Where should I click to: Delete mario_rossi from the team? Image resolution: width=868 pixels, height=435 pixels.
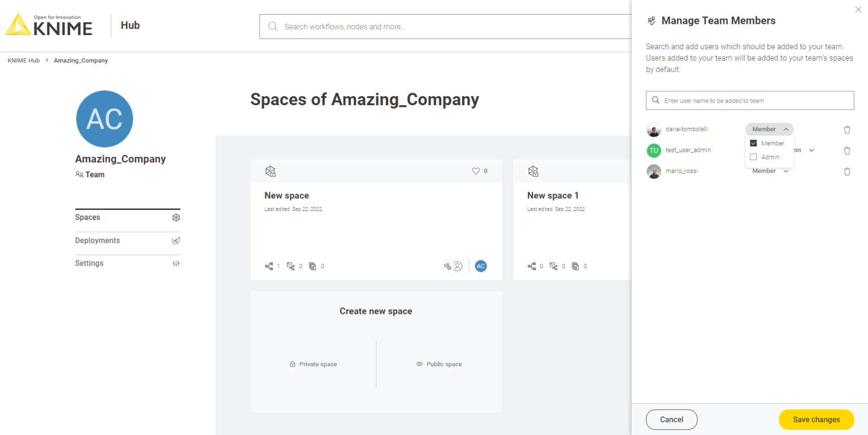point(847,171)
